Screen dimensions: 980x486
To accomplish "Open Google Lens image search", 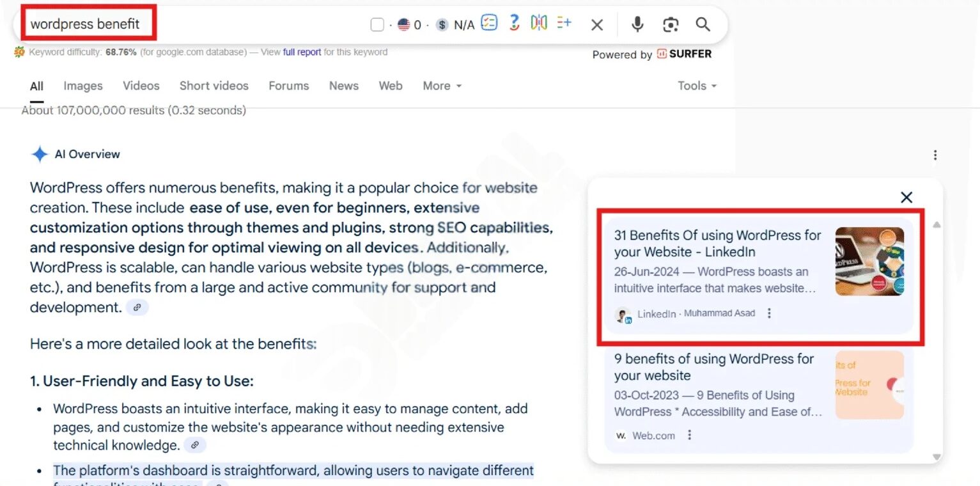I will click(671, 24).
